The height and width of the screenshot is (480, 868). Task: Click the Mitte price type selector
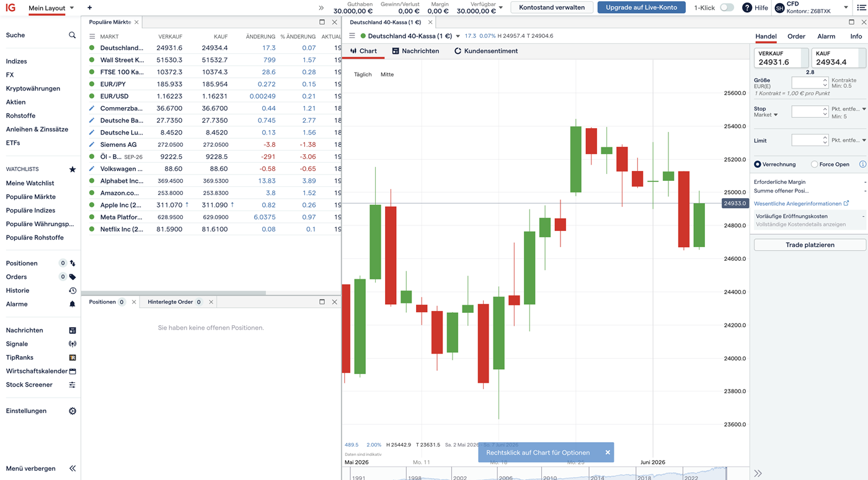[x=387, y=74]
